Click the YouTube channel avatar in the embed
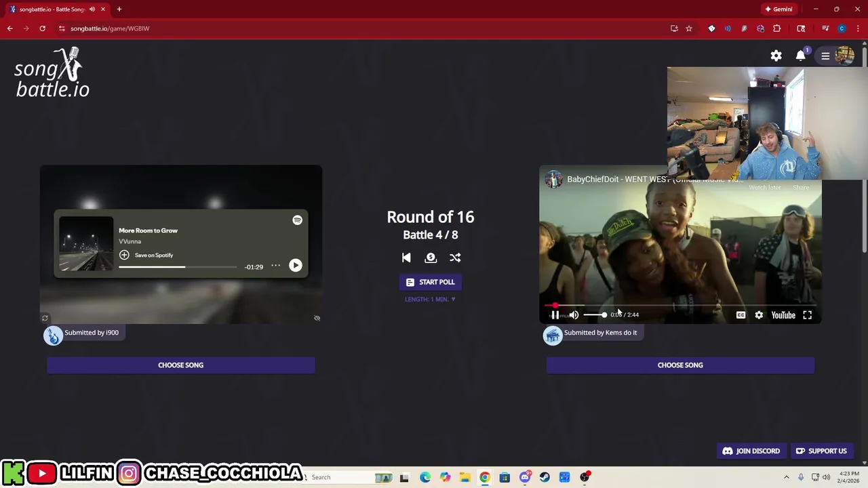This screenshot has height=488, width=868. tap(554, 179)
